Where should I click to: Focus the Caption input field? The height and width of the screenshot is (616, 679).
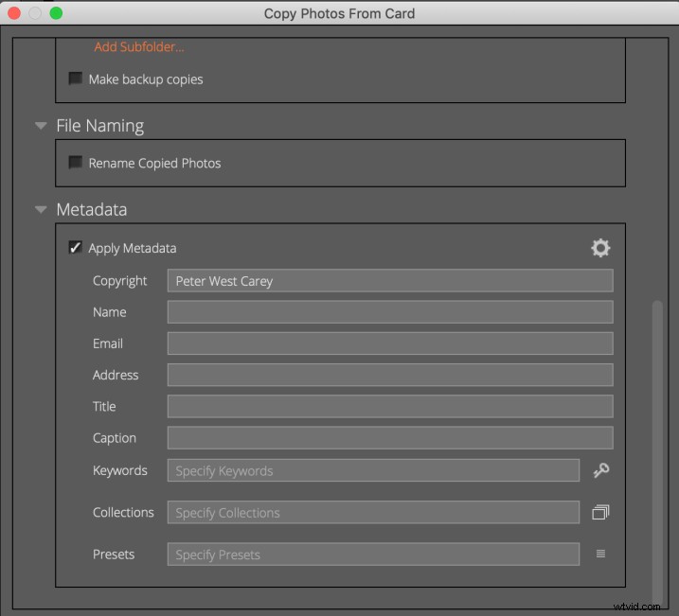pyautogui.click(x=389, y=438)
